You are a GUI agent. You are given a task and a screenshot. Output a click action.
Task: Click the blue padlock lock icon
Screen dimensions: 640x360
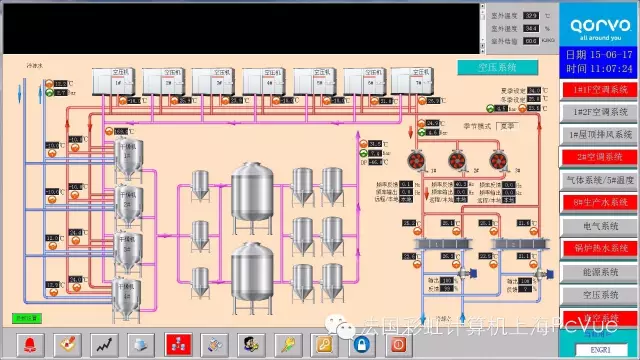[362, 345]
